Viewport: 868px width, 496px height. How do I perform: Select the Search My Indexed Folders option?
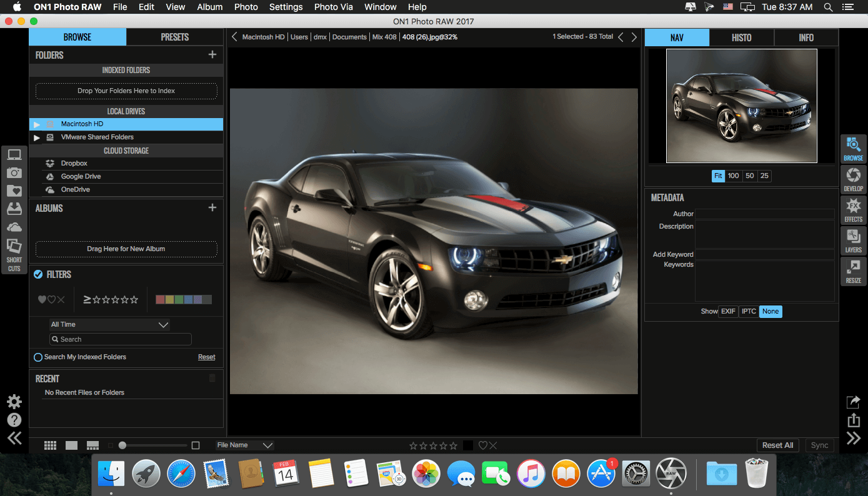pos(38,357)
